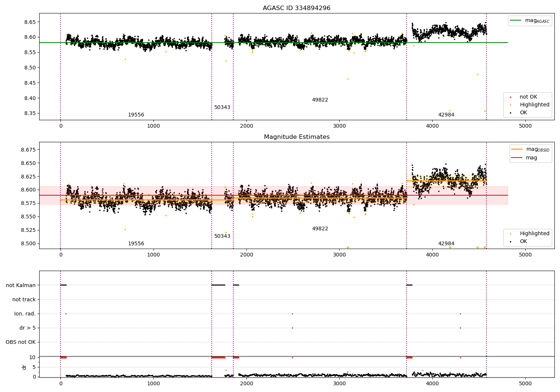Click the 'not track' axis label
Image resolution: width=560 pixels, height=392 pixels.
pyautogui.click(x=24, y=300)
